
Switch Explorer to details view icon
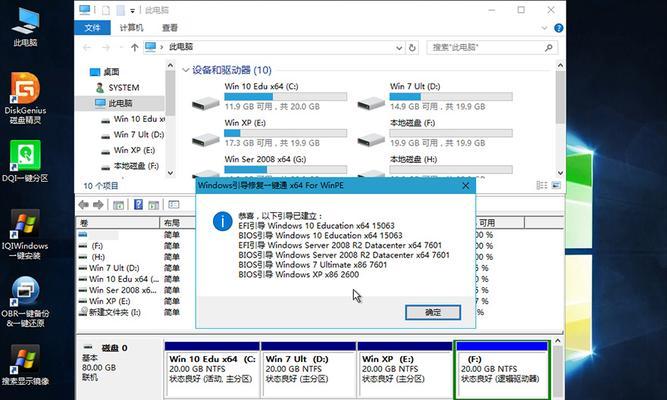tap(542, 185)
